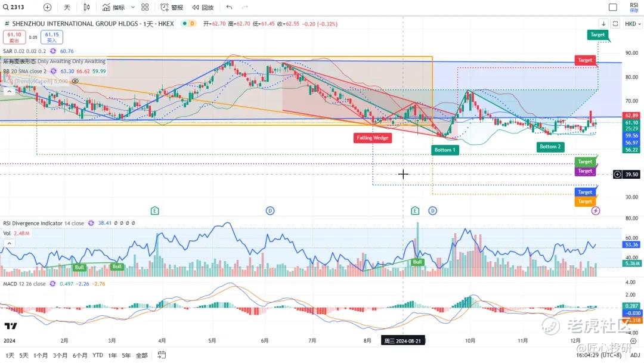Open the 天 interval selector
644x363 pixels.
click(67, 7)
